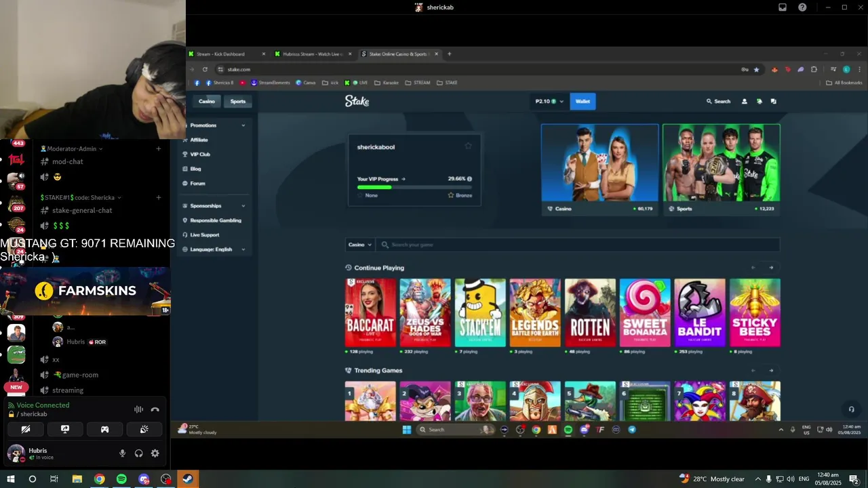868x488 pixels.
Task: Click the blue Wallet button
Action: click(x=583, y=101)
